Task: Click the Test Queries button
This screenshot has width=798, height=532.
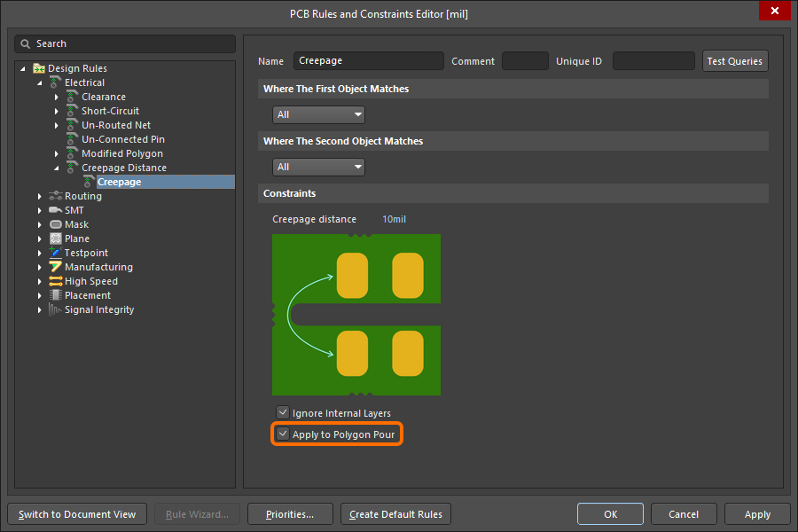Action: 734,61
